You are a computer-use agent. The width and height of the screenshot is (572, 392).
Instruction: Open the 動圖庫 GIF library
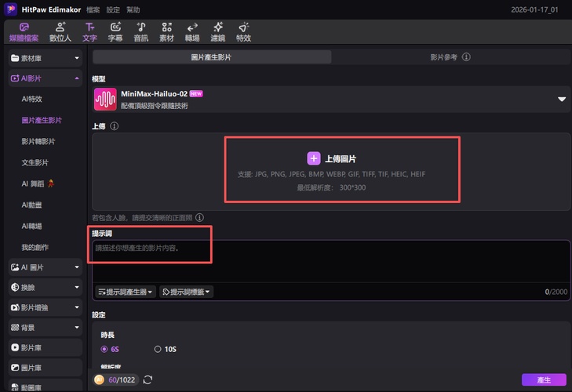tap(46, 387)
